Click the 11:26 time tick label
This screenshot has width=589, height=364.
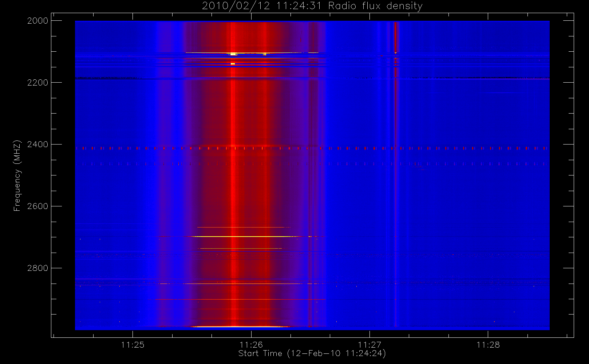tap(251, 345)
